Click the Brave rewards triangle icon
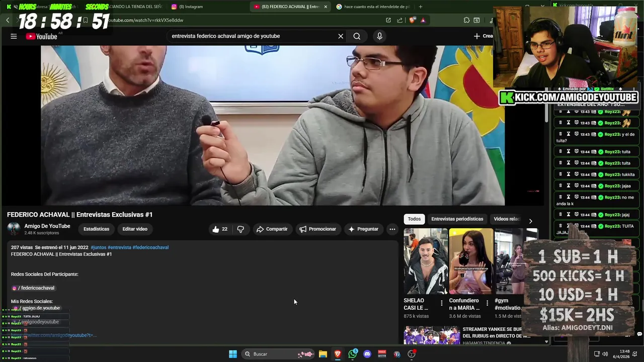 [423, 20]
